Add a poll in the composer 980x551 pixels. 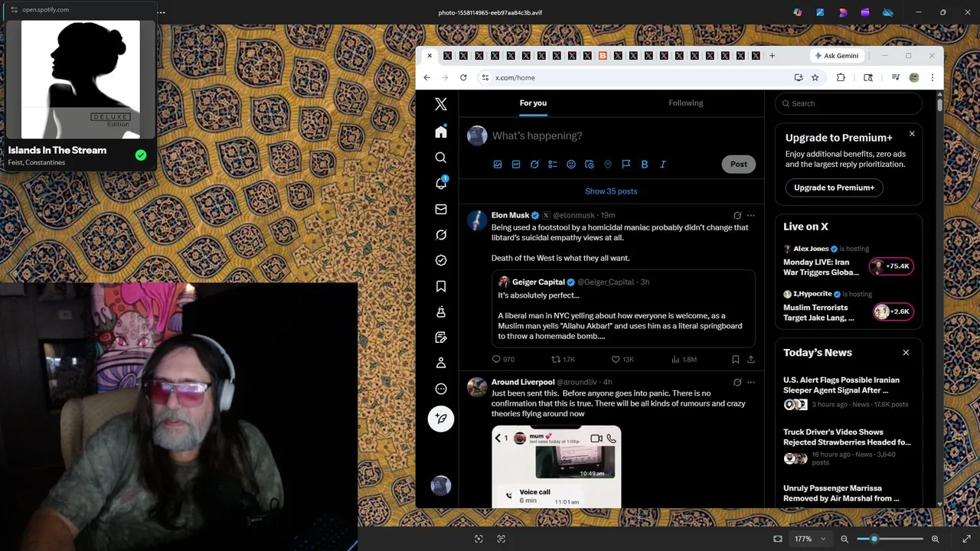pyautogui.click(x=553, y=164)
